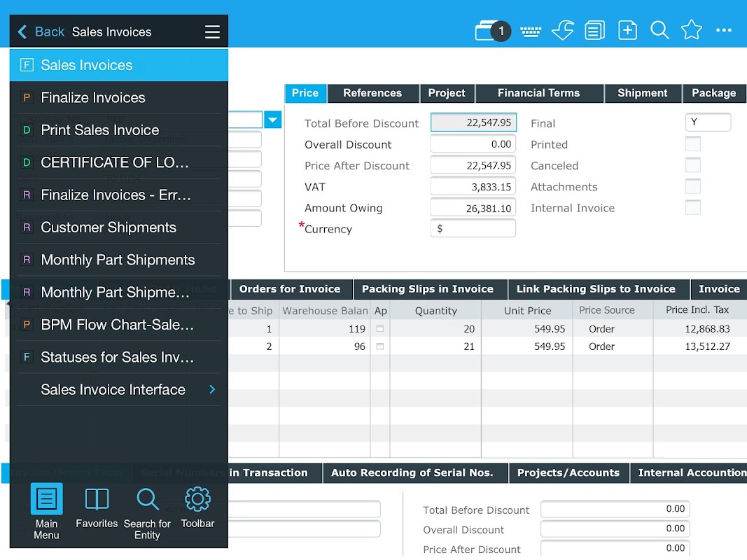
Task: Enable the Canceled checkbox
Action: pos(692,165)
